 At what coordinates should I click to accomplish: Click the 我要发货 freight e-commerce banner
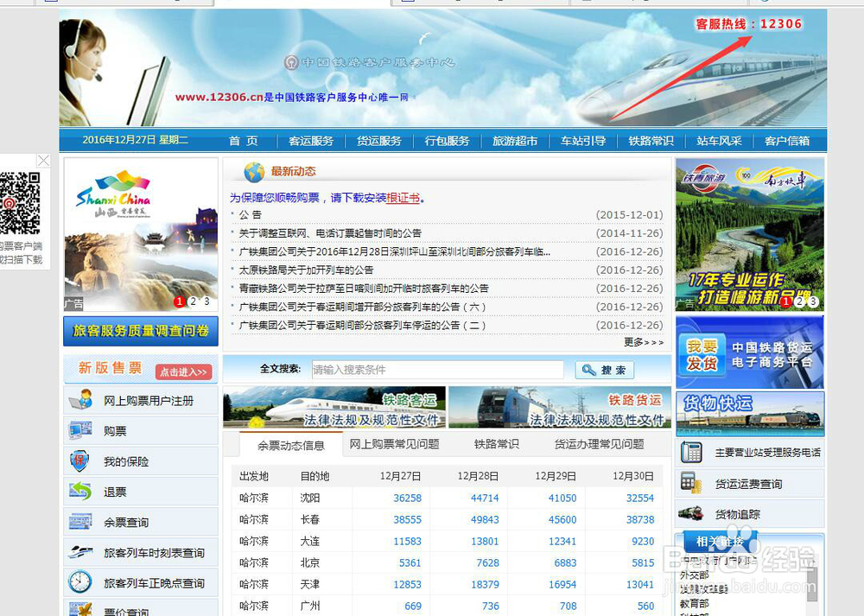[x=750, y=352]
